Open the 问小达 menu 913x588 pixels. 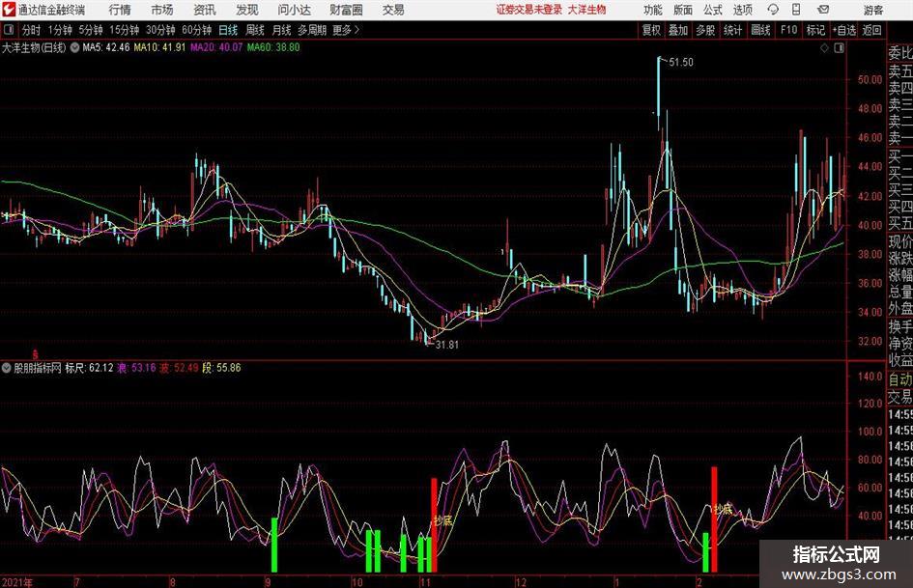tap(294, 10)
